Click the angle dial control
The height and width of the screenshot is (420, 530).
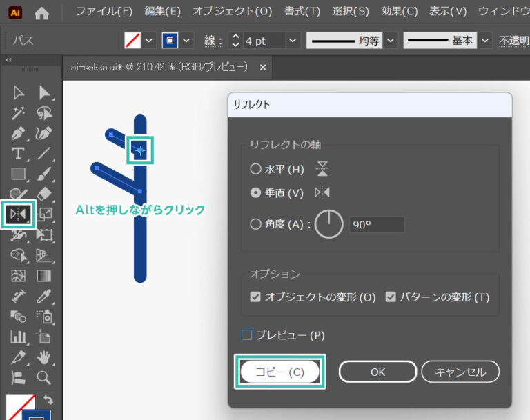[329, 224]
